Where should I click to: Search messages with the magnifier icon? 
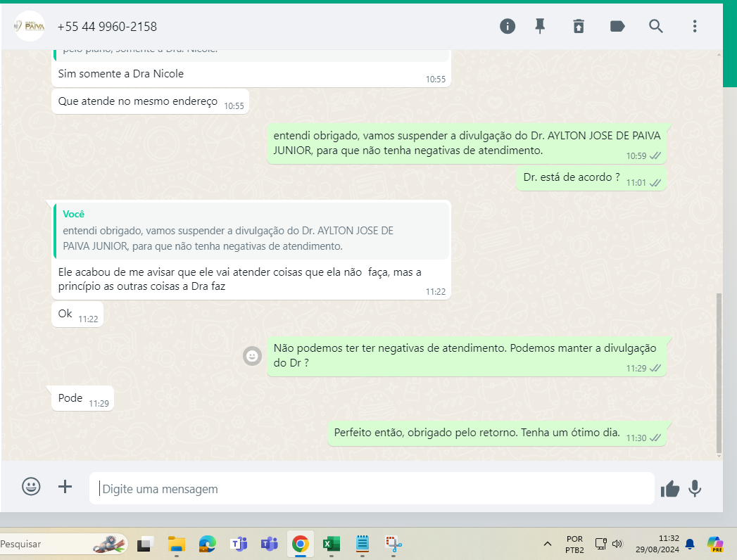point(655,26)
